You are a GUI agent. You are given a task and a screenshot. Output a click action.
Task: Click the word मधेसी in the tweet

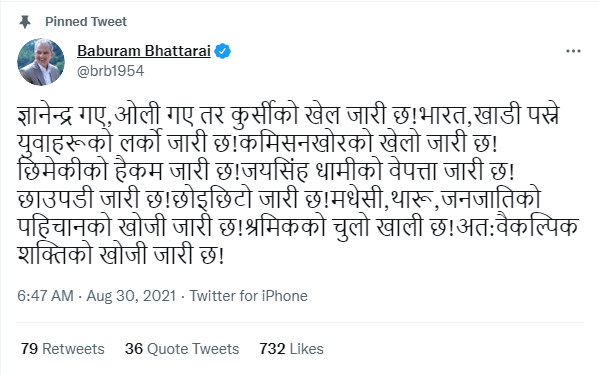[357, 199]
